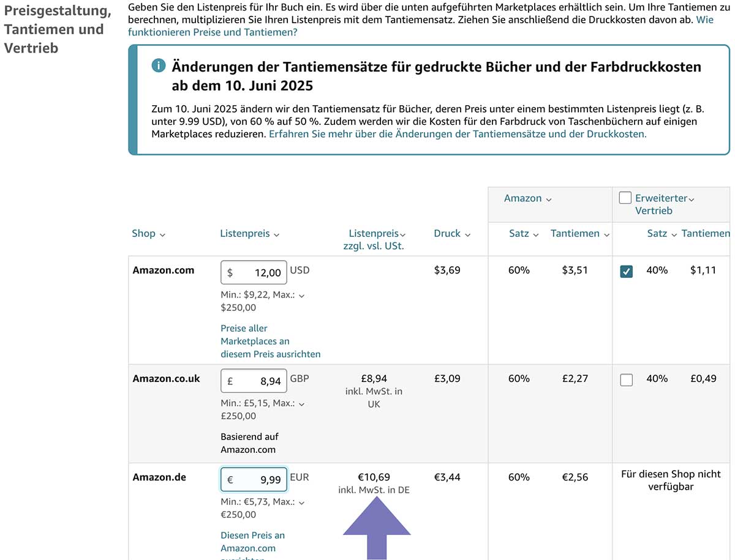Click the $3,51 Amazon royalty value
This screenshot has height=560, width=735.
[575, 270]
